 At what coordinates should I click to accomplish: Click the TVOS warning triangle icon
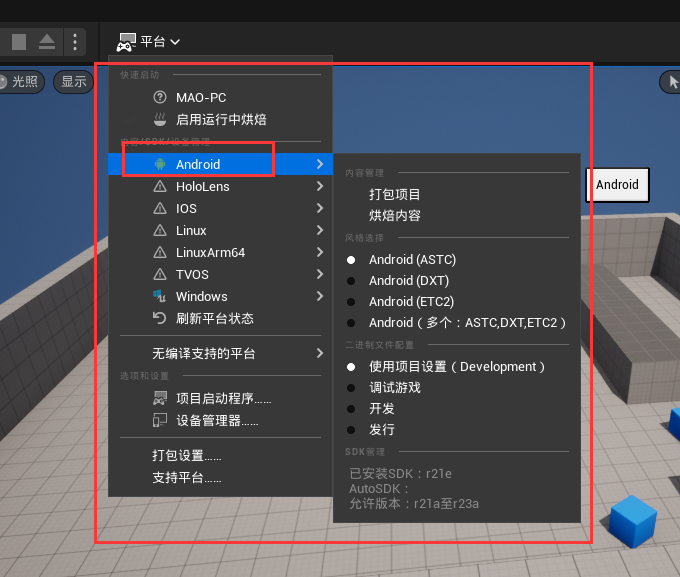[160, 274]
